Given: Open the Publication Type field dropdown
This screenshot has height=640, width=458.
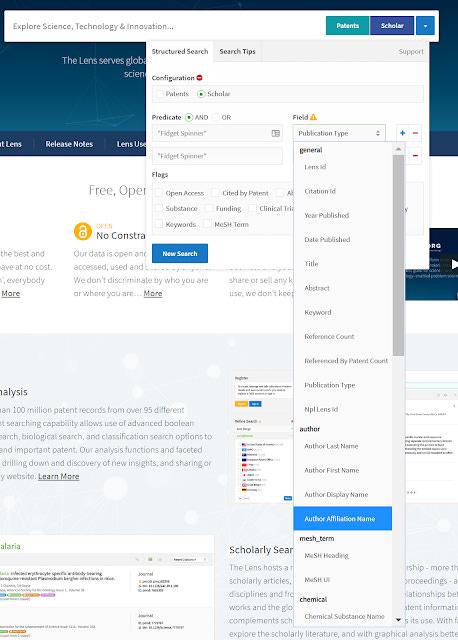Looking at the screenshot, I should 339,133.
